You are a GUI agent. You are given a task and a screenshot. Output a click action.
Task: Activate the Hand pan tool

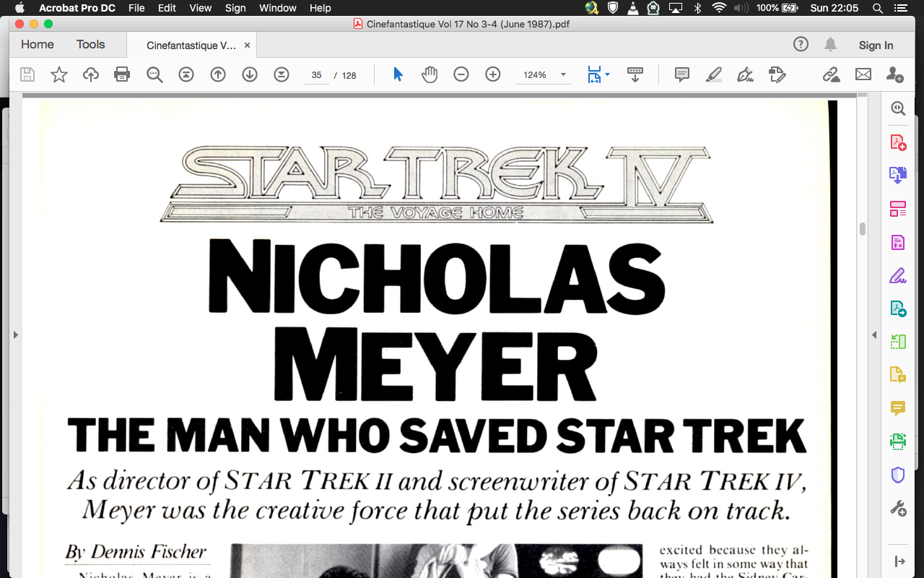[430, 74]
